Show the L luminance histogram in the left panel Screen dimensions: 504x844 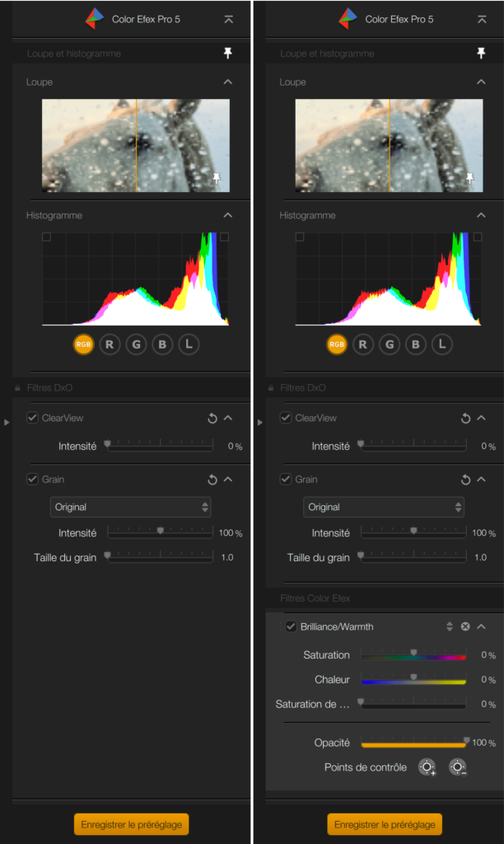coord(189,345)
